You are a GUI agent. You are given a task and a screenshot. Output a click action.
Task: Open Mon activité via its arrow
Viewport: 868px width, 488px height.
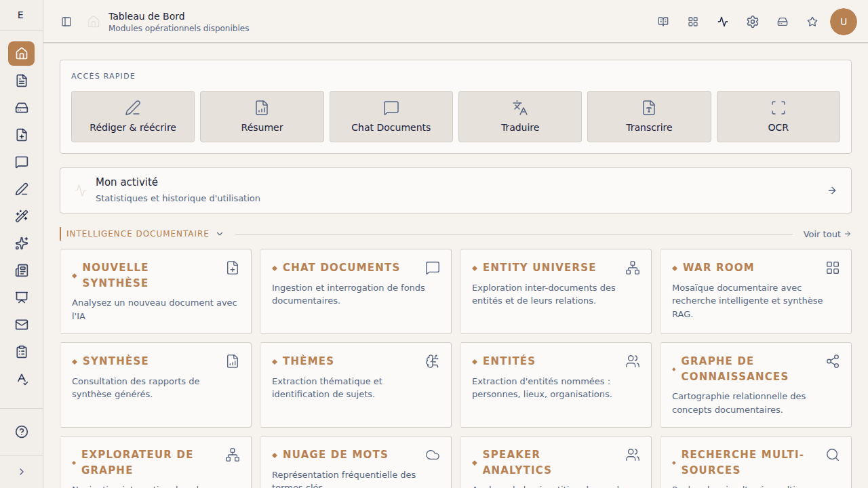(831, 190)
